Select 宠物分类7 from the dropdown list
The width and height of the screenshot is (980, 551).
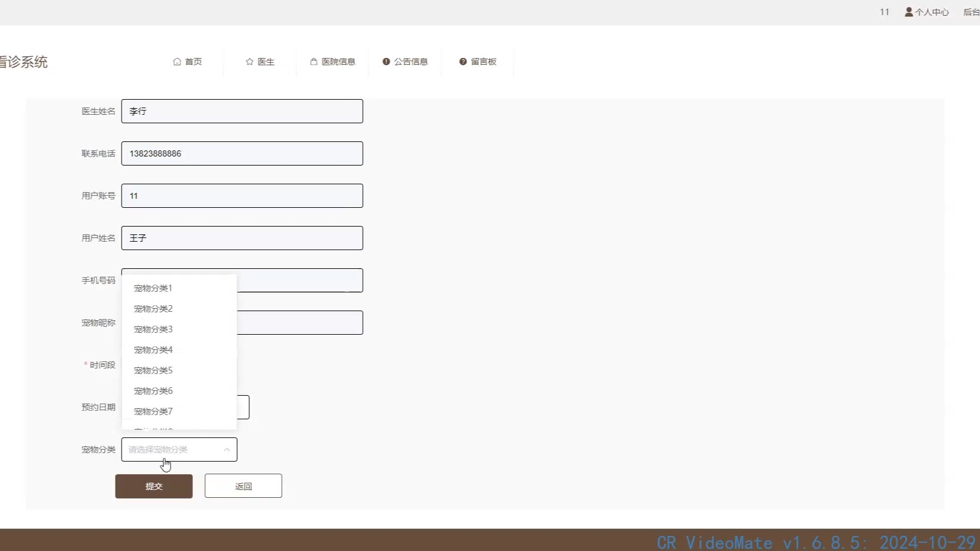[179, 411]
